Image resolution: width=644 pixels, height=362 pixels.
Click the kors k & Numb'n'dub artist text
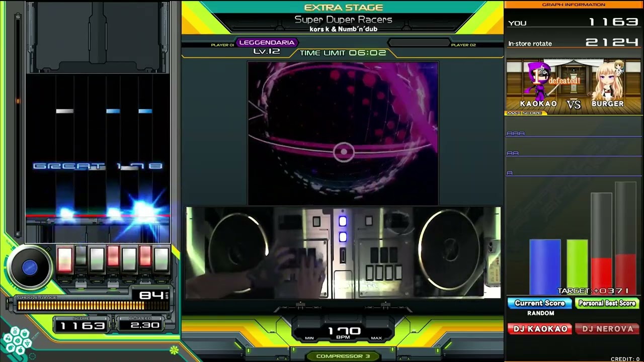click(344, 29)
